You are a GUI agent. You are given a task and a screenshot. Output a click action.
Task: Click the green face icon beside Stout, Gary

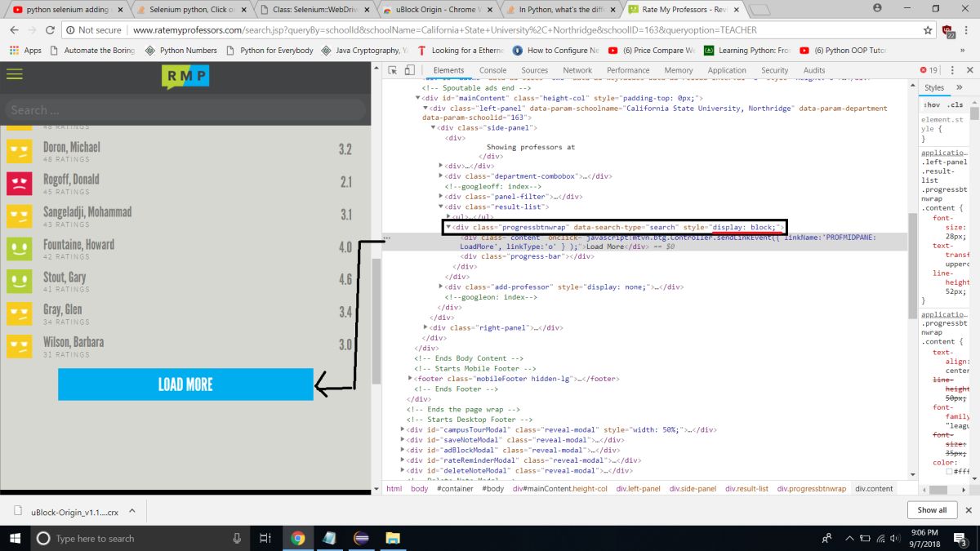point(19,282)
